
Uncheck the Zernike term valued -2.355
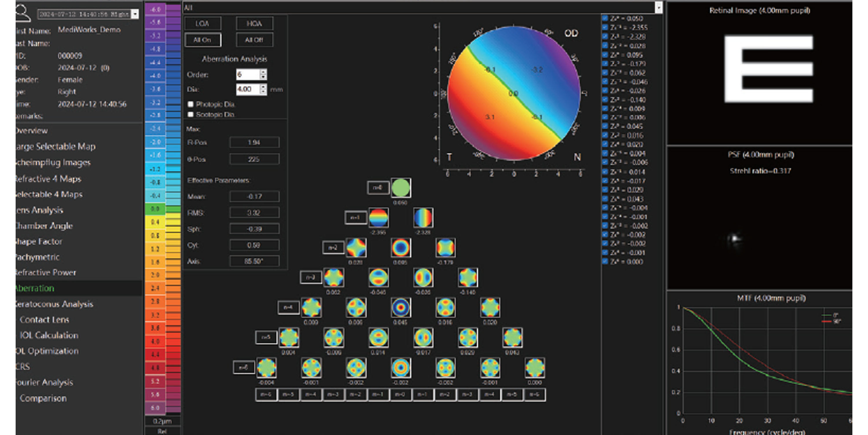coord(605,27)
